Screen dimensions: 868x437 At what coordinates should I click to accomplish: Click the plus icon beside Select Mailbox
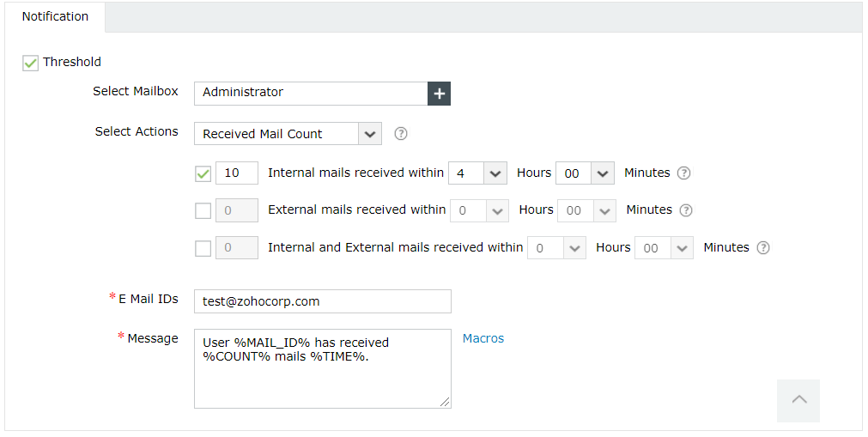pos(439,94)
